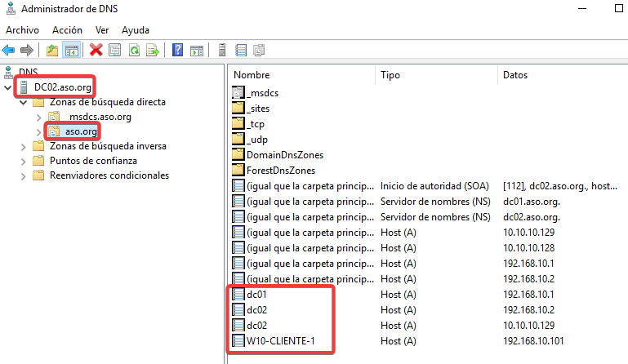Select the W10-CLIENTE-1 host record
The height and width of the screenshot is (364, 628).
click(x=280, y=340)
